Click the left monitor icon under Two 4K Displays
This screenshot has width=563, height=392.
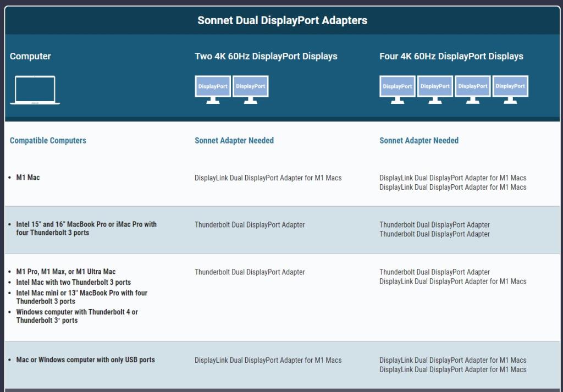(213, 89)
